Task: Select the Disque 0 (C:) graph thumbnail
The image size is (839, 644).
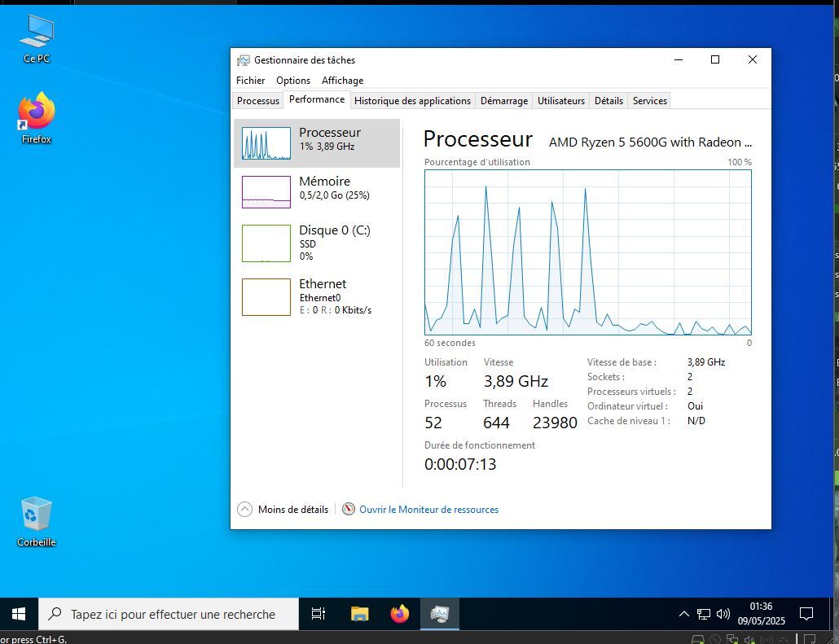Action: coord(266,243)
